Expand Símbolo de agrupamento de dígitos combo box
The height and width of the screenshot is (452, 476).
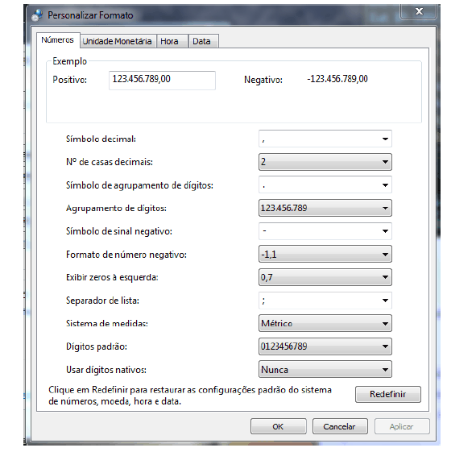325,185
